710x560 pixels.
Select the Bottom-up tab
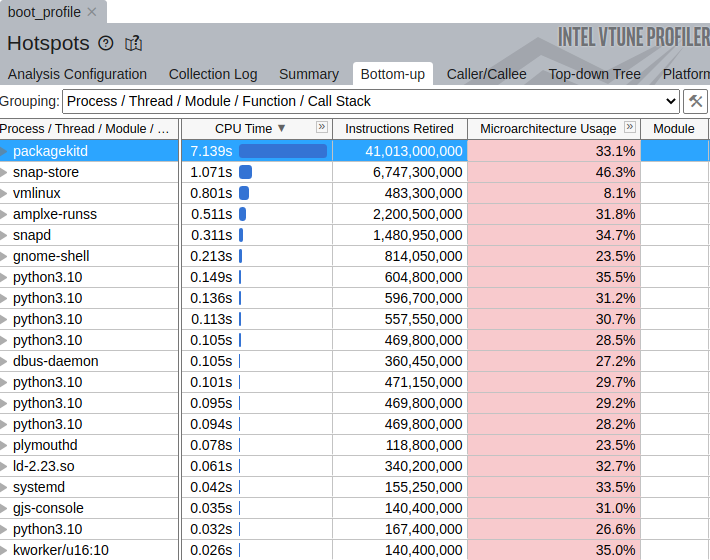[x=393, y=74]
